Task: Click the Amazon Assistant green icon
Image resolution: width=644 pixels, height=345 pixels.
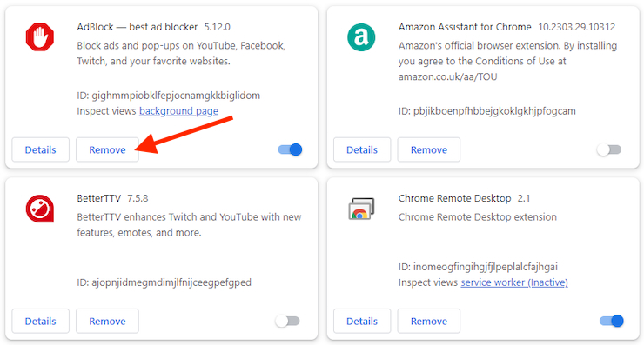Action: 361,37
